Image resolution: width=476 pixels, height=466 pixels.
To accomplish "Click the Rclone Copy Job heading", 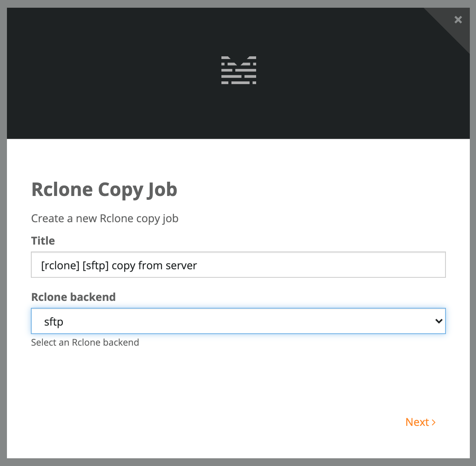I will point(104,190).
